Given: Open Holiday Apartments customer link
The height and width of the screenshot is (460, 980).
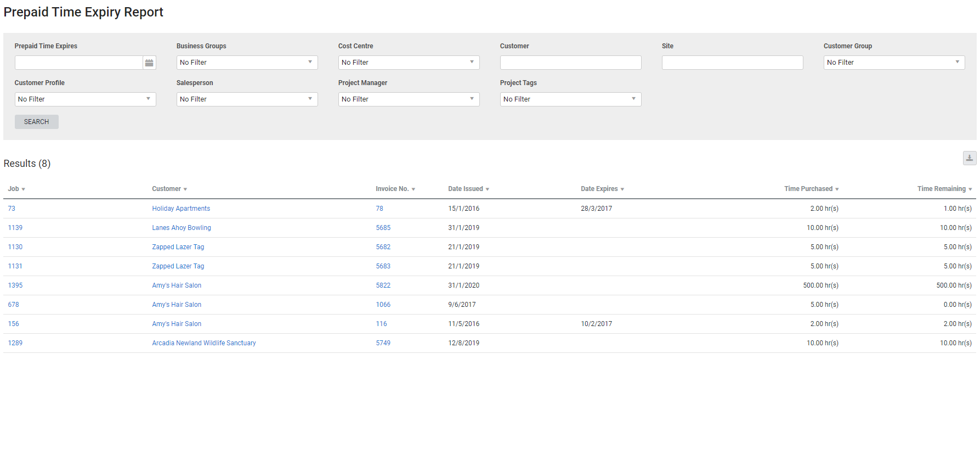Looking at the screenshot, I should [181, 209].
